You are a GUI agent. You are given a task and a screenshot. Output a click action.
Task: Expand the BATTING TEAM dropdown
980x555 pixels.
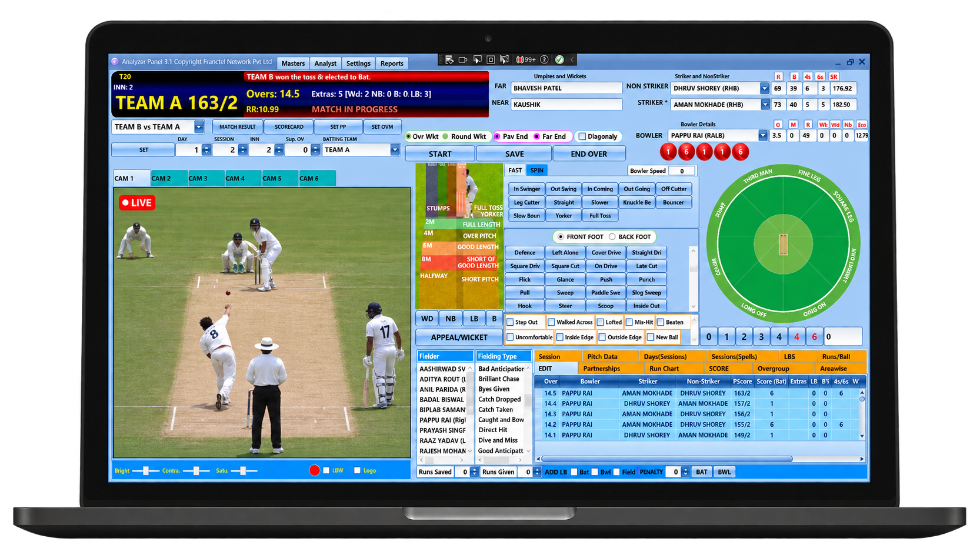(x=395, y=150)
